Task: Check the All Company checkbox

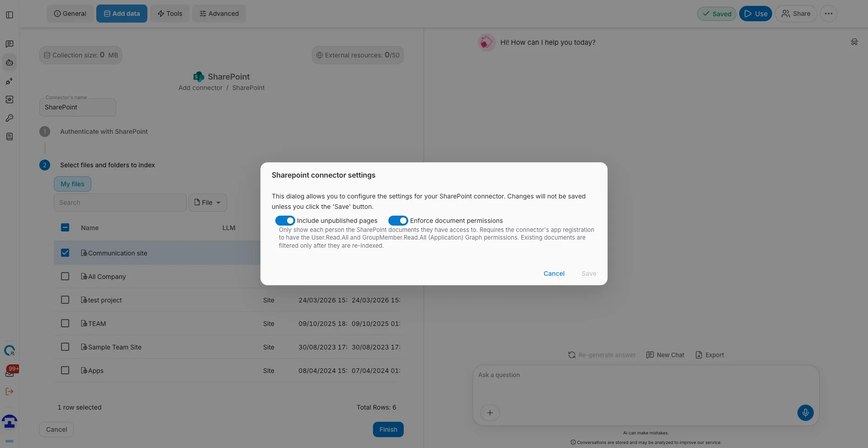Action: [65, 276]
